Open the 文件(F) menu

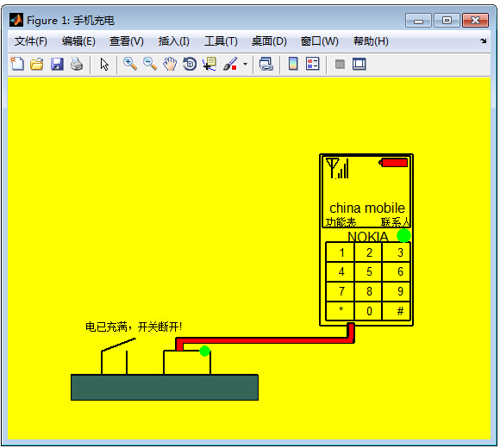(x=31, y=41)
